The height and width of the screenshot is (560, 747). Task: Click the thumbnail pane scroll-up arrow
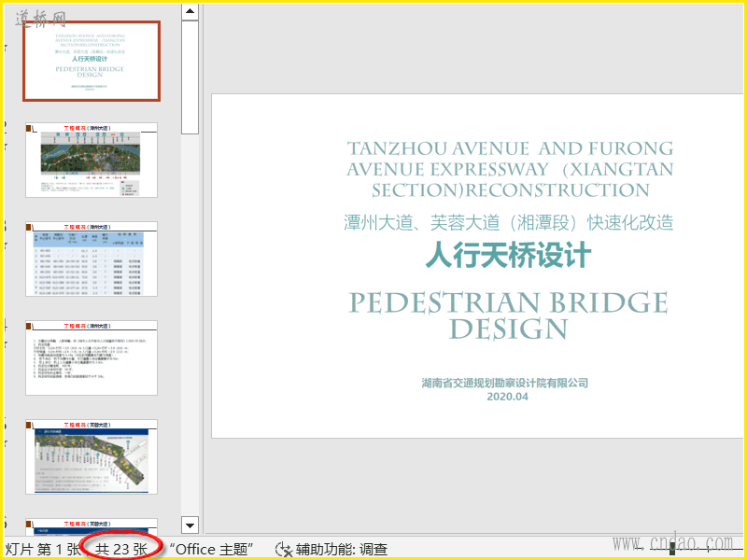[x=190, y=11]
